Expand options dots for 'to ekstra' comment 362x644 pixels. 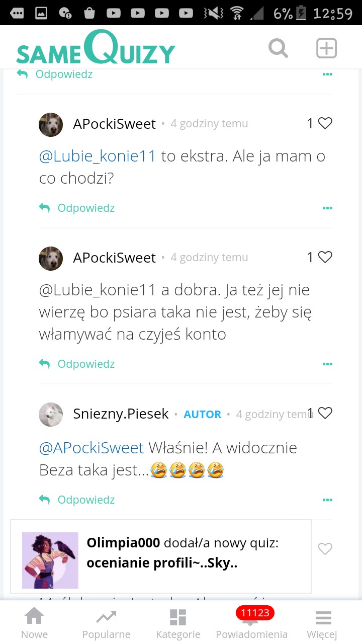click(327, 208)
